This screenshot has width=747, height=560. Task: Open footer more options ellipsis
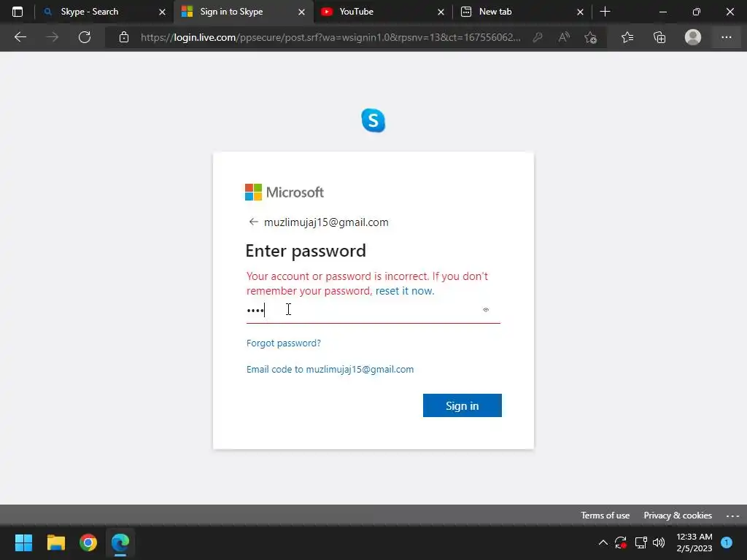point(732,516)
